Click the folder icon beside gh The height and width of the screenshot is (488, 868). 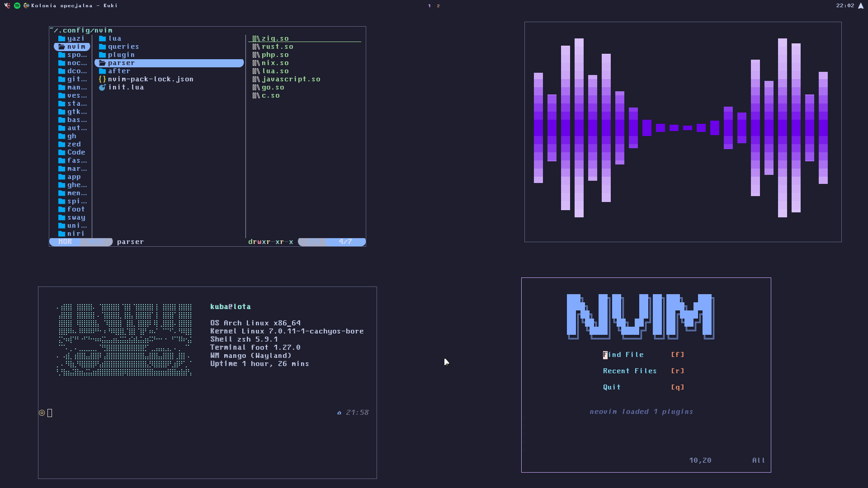(x=61, y=136)
